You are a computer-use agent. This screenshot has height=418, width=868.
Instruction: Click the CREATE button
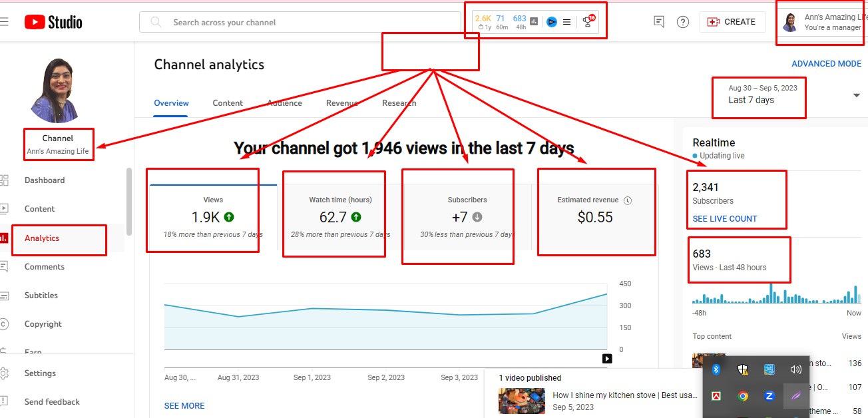click(732, 22)
